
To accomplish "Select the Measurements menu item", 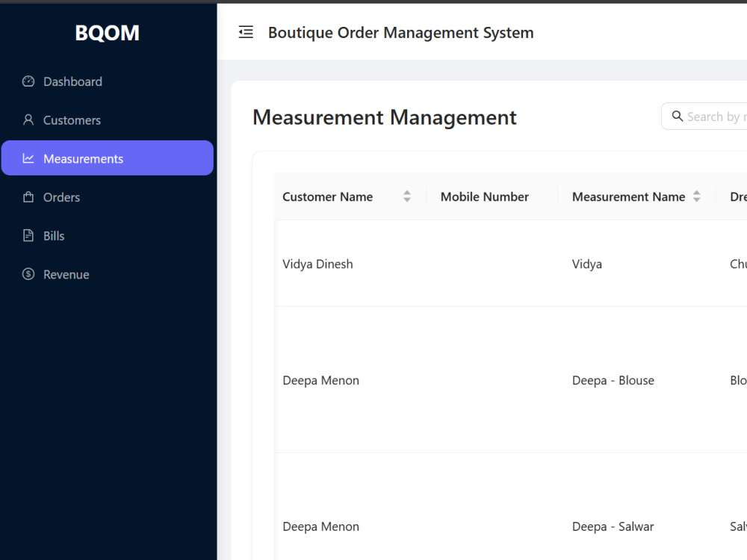I will (x=107, y=158).
